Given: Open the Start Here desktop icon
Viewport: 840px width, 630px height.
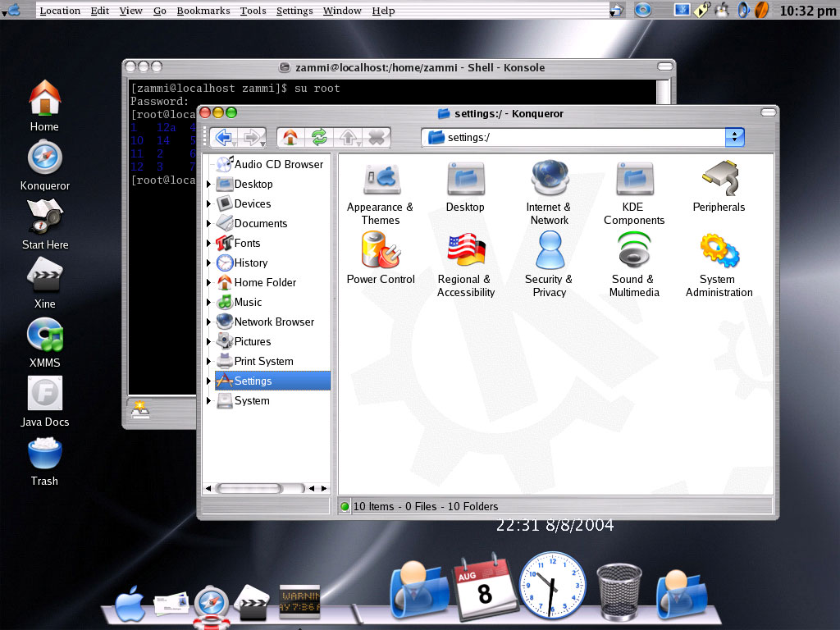Looking at the screenshot, I should 45,225.
